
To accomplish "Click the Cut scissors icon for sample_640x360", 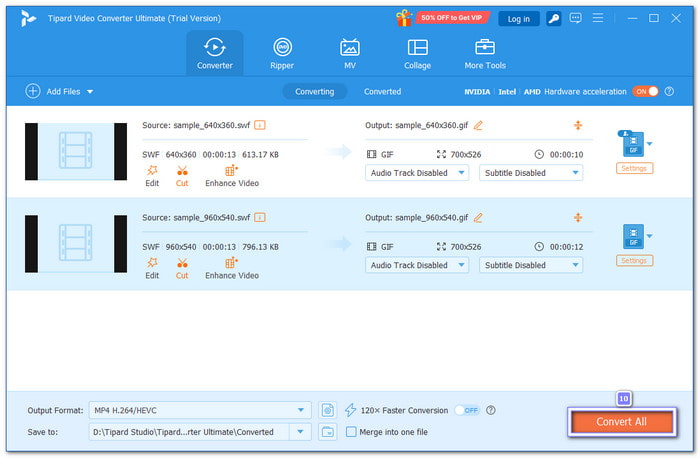I will pos(182,171).
